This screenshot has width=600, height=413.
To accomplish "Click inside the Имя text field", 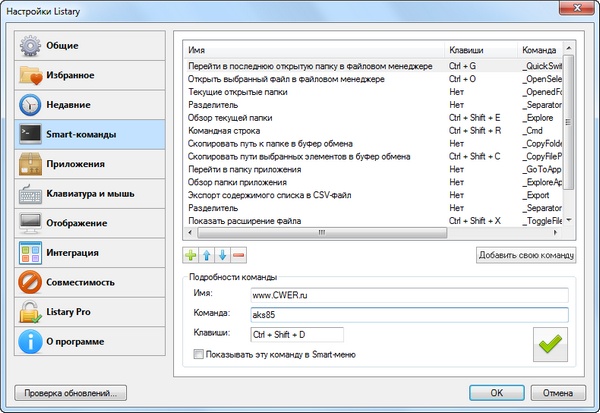I will (408, 295).
